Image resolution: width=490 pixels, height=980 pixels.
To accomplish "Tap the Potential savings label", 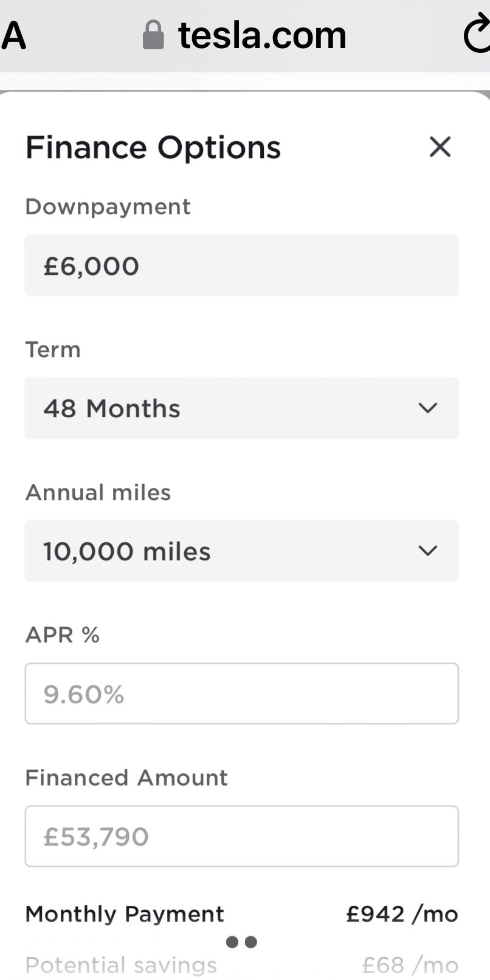I will point(121,965).
